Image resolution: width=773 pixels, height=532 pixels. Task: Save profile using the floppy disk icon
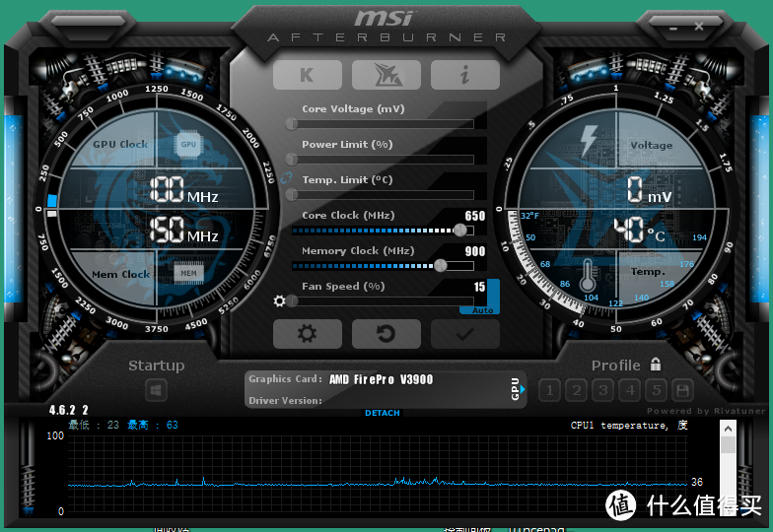tap(684, 391)
